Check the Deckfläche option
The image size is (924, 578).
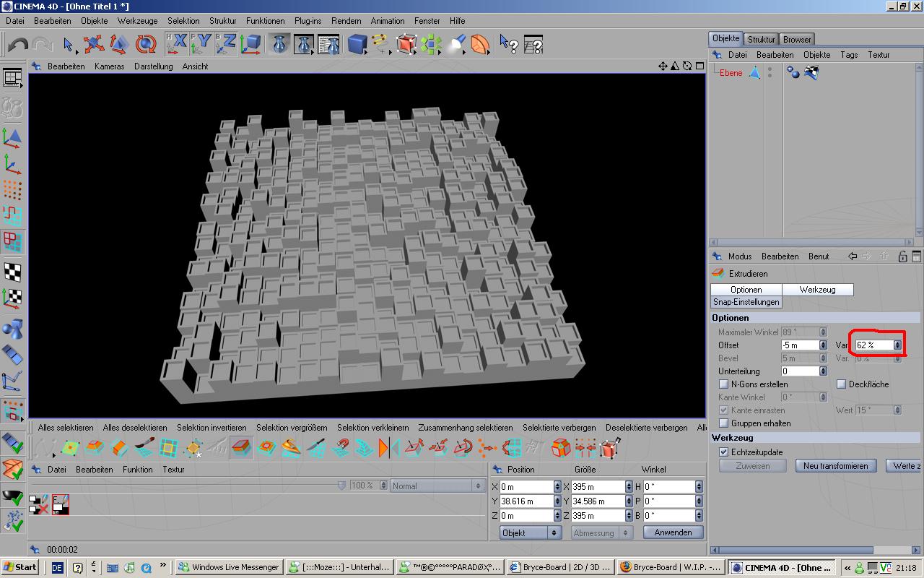841,384
